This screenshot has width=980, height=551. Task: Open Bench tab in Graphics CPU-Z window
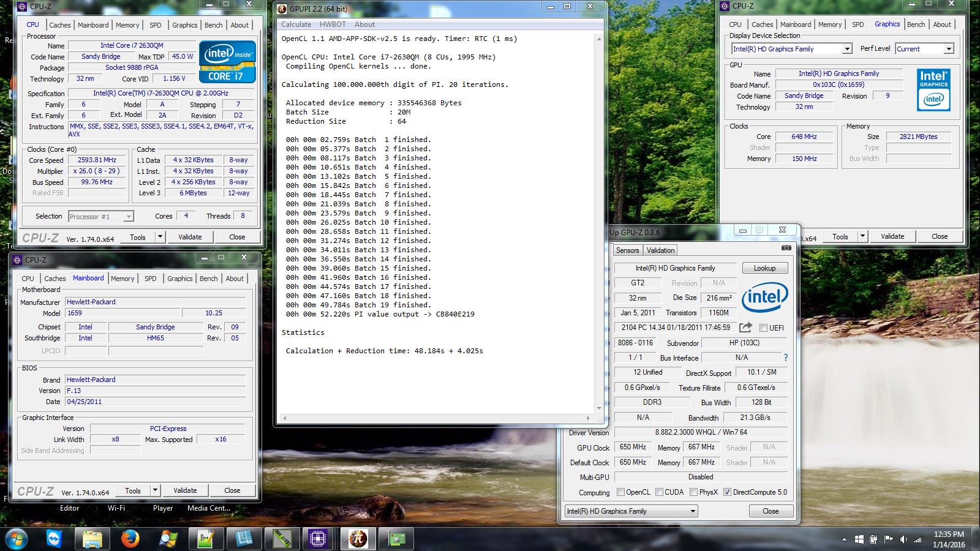916,24
